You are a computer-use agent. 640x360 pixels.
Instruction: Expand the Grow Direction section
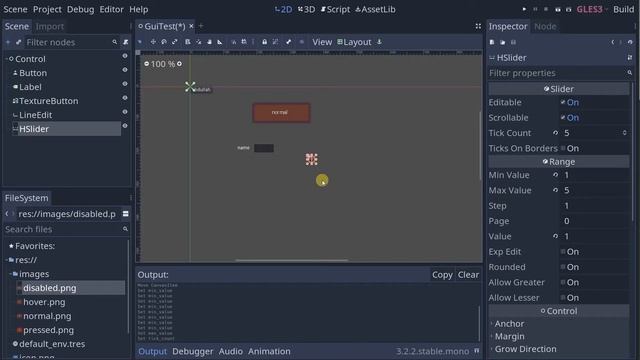coord(525,349)
